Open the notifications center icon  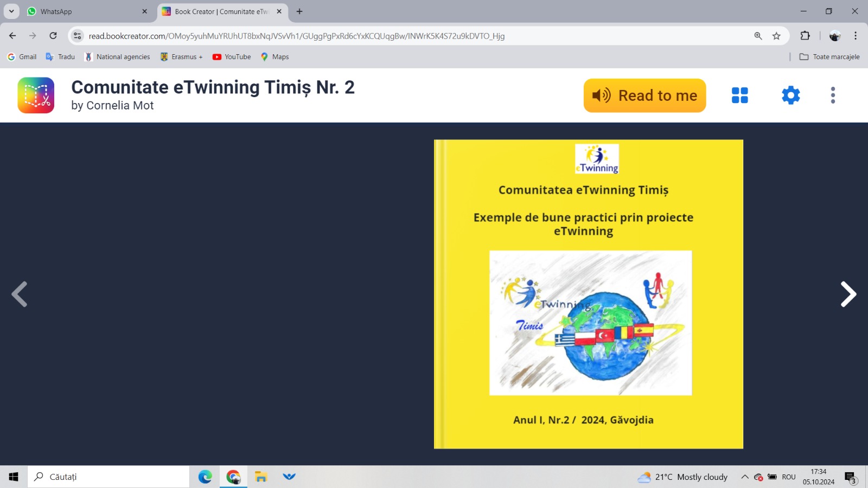tap(850, 477)
